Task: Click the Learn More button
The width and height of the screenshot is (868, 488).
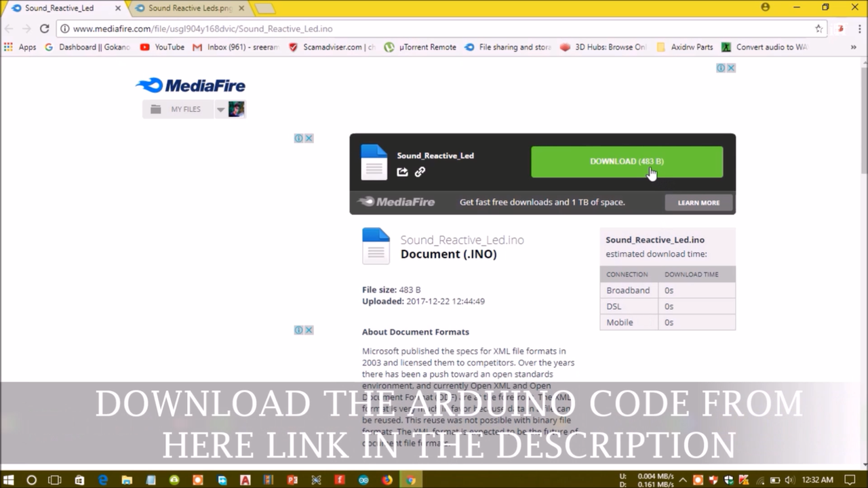Action: pos(698,203)
